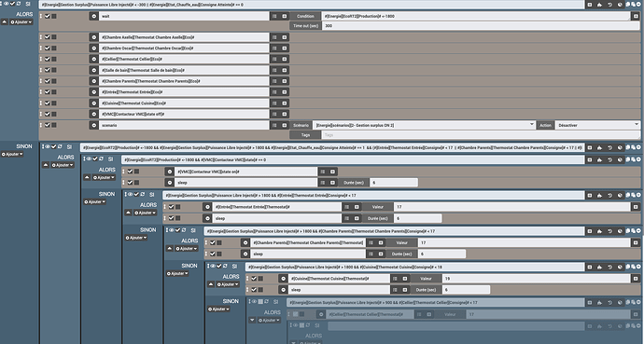Click the repeat icon of the top SI block
The height and width of the screenshot is (344, 644).
(19, 4)
